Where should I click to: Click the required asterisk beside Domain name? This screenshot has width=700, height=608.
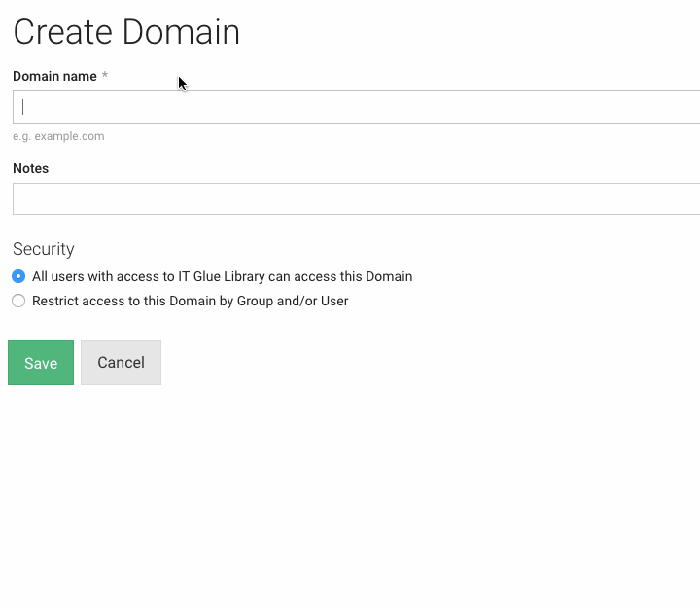(x=105, y=76)
